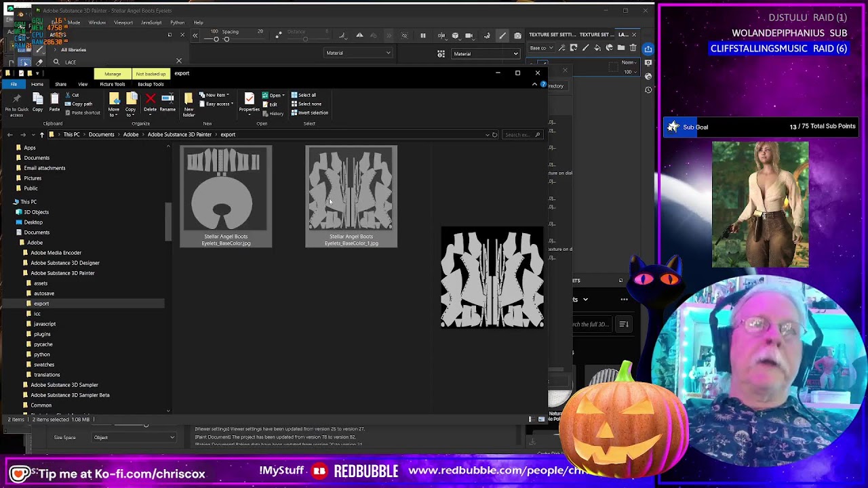Click Cut in the Clipboard group
Image resolution: width=868 pixels, height=488 pixels.
click(x=72, y=95)
